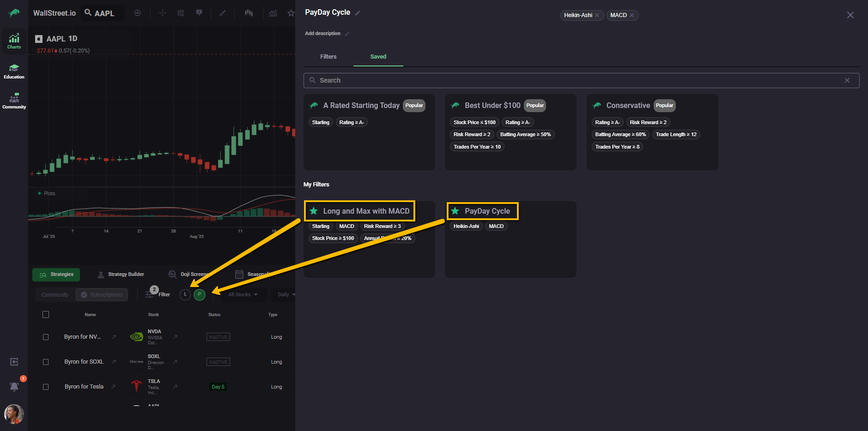Click the add symbol plus icon
This screenshot has height=431, width=868.
pos(137,13)
